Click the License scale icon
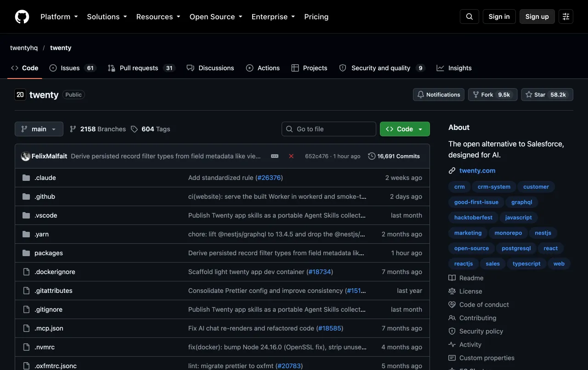588x370 pixels. pos(452,291)
